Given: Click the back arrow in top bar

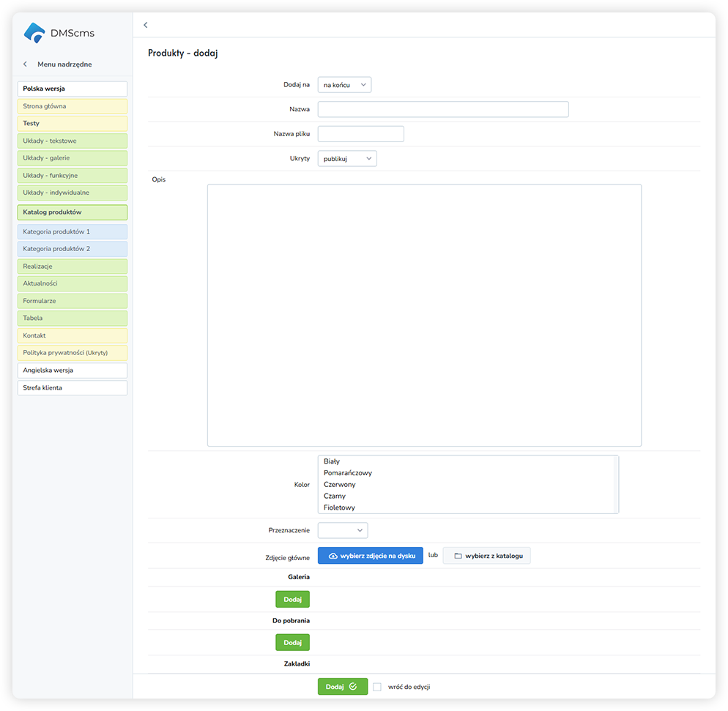Looking at the screenshot, I should pyautogui.click(x=146, y=25).
